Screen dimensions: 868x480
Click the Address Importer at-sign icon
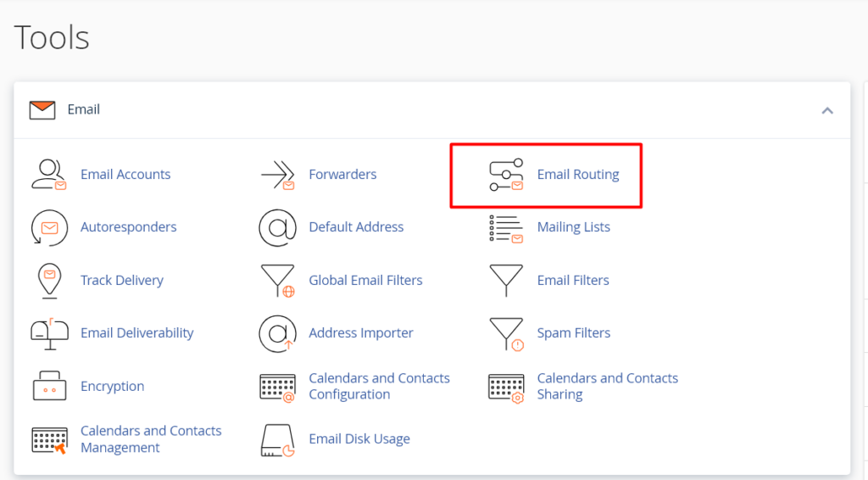277,333
